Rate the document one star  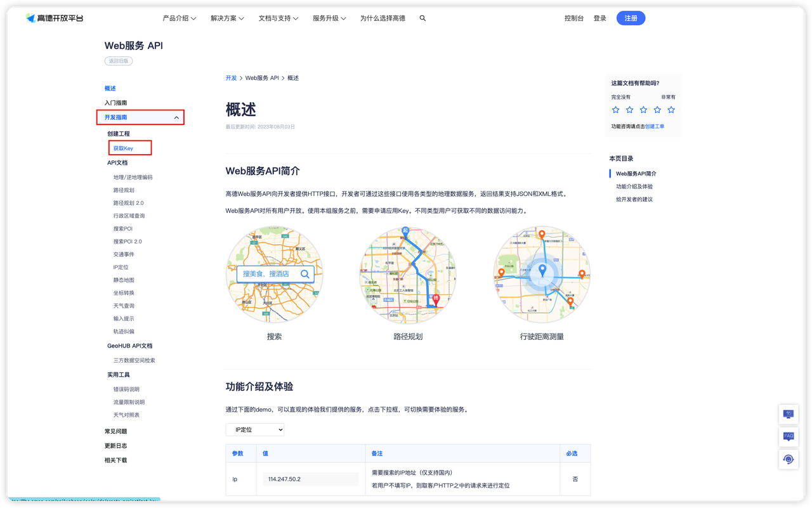pos(615,110)
